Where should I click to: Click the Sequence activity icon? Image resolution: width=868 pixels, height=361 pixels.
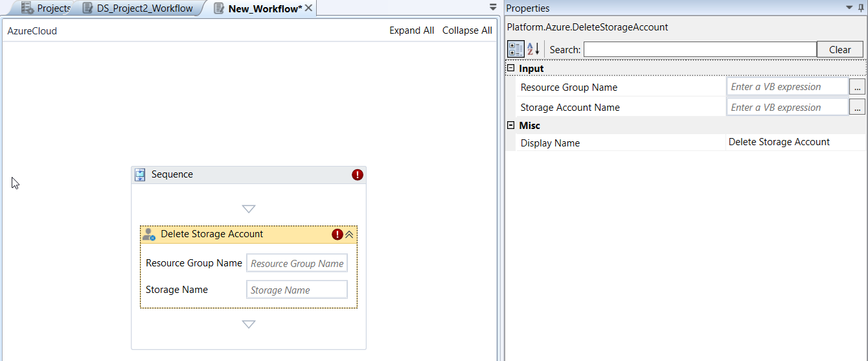[140, 174]
